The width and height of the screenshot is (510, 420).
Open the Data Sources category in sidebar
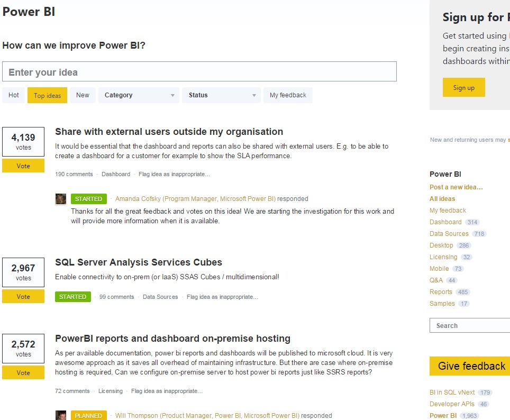point(449,234)
